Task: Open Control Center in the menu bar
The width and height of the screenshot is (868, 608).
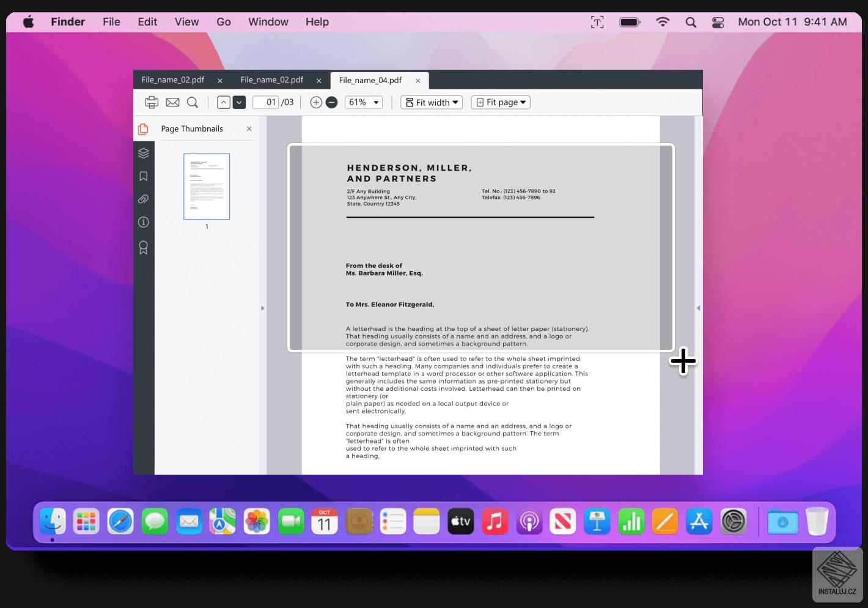Action: (x=718, y=22)
